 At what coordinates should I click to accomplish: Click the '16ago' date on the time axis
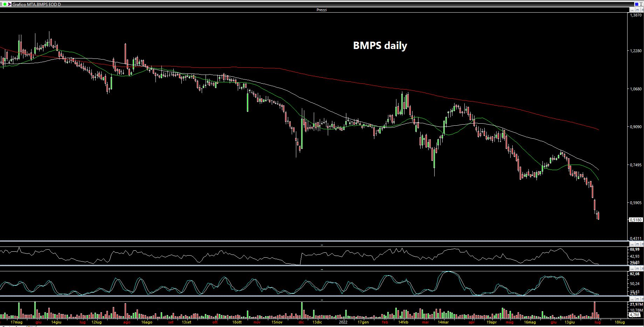coord(146,322)
